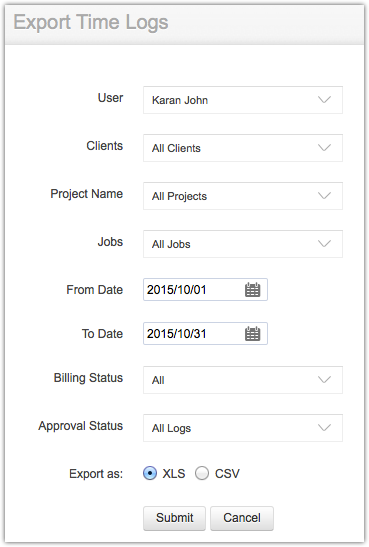Open the From Date calendar picker icon

[x=253, y=290]
